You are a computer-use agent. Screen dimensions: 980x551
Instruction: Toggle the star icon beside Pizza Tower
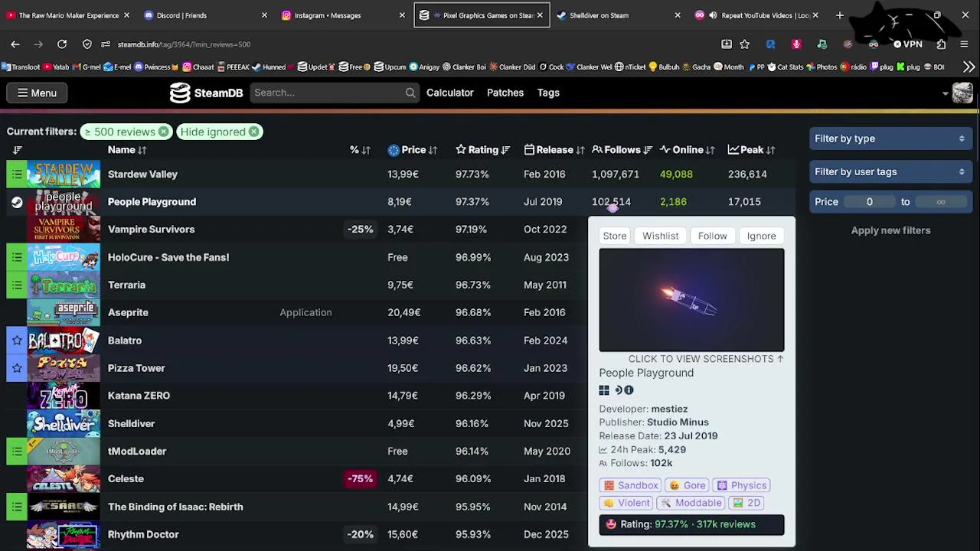coord(17,368)
